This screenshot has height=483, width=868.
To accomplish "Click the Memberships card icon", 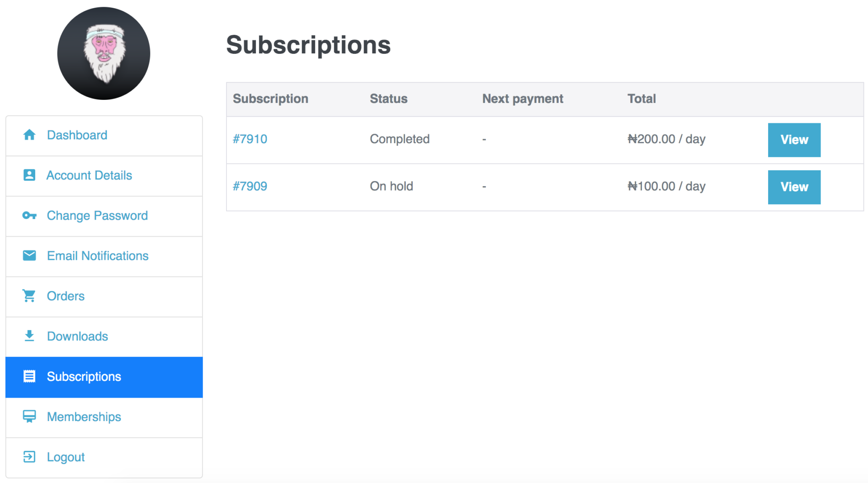I will [x=29, y=417].
